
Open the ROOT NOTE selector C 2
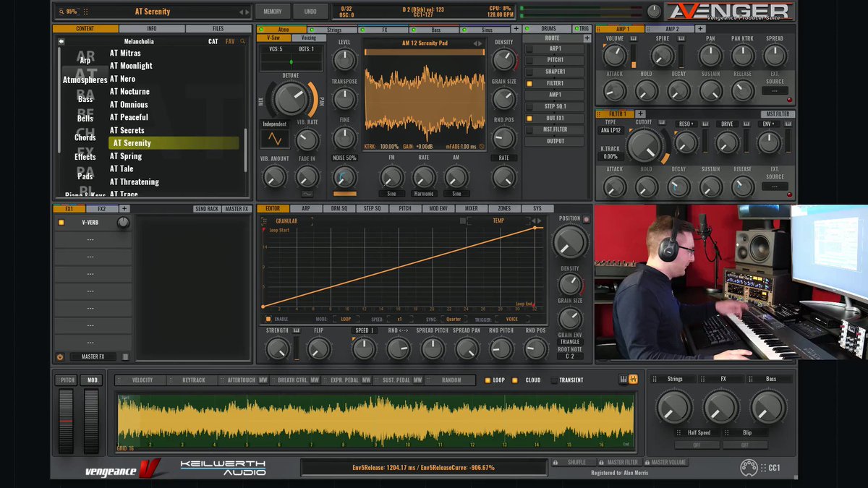tap(570, 356)
